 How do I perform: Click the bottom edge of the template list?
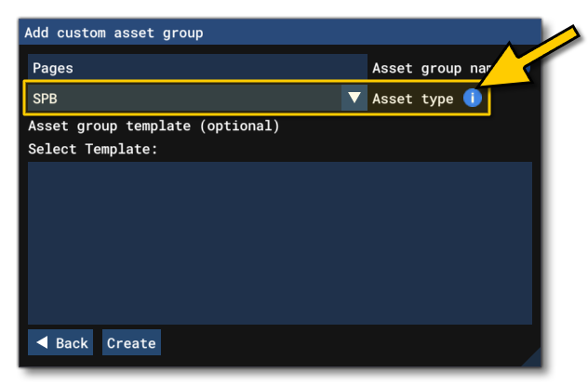click(279, 323)
